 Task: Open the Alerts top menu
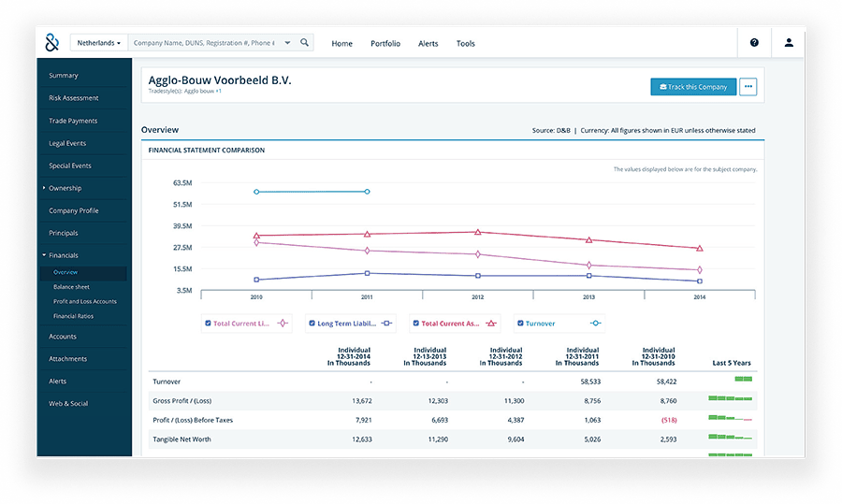[428, 43]
